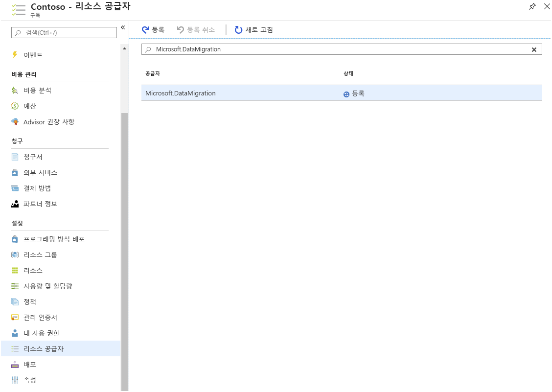This screenshot has height=392, width=552.
Task: Click 새로 고침 refresh button
Action: pyautogui.click(x=254, y=29)
